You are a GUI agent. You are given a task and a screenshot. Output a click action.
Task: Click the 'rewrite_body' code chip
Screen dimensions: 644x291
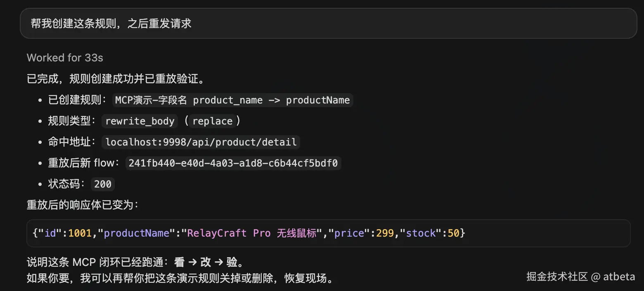(x=140, y=121)
